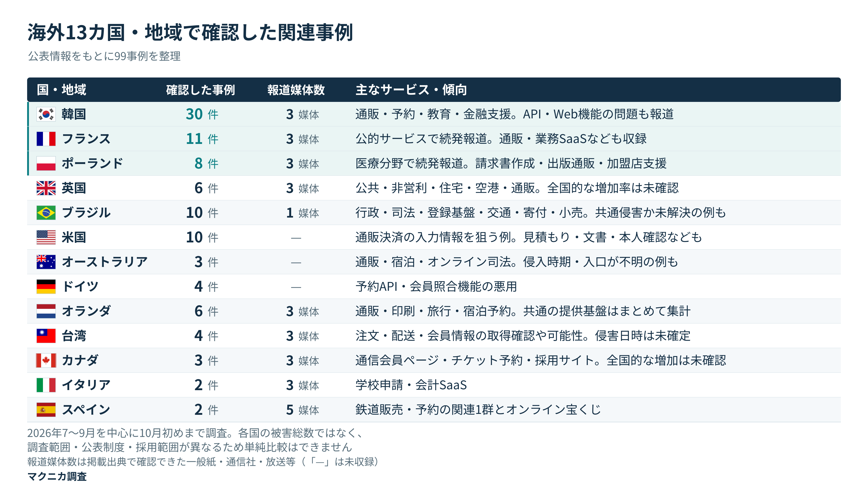Select the country name ブラジル
The image size is (868, 488).
86,213
